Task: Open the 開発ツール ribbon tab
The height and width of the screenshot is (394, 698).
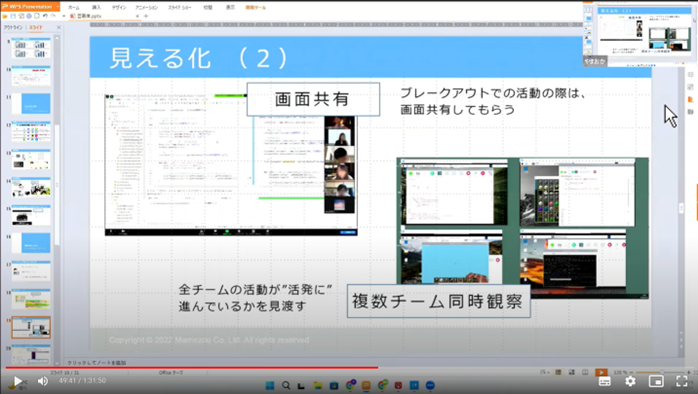Action: point(256,8)
